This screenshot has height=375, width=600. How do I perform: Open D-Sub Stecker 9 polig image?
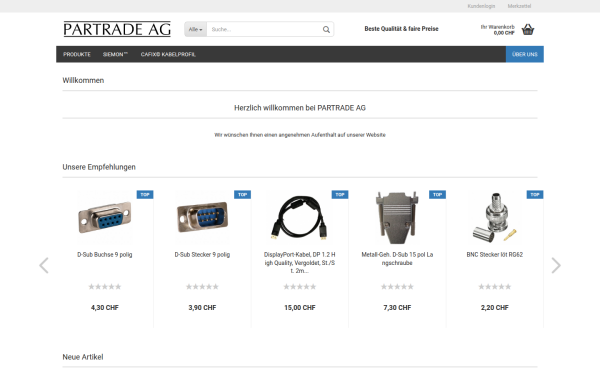point(202,217)
